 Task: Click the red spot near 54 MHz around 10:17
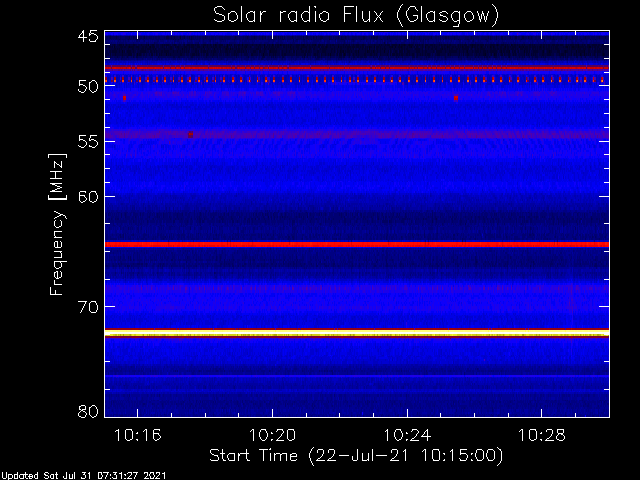(x=191, y=134)
